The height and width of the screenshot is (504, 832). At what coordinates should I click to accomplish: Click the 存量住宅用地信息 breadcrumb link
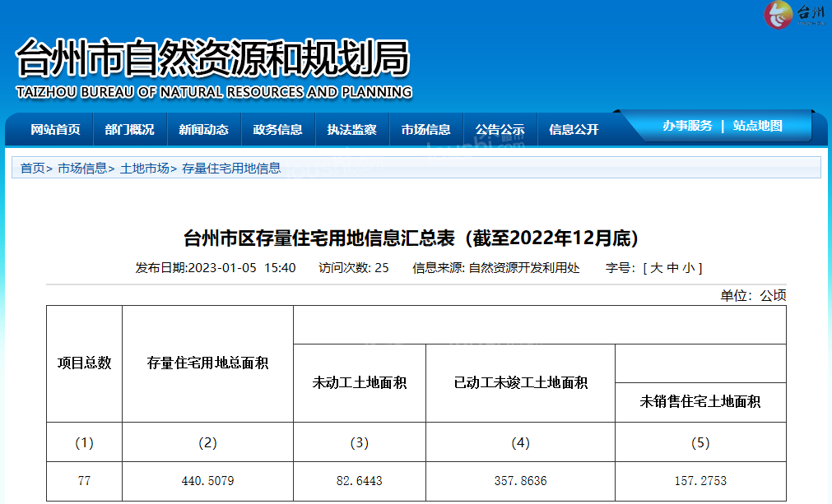(231, 168)
